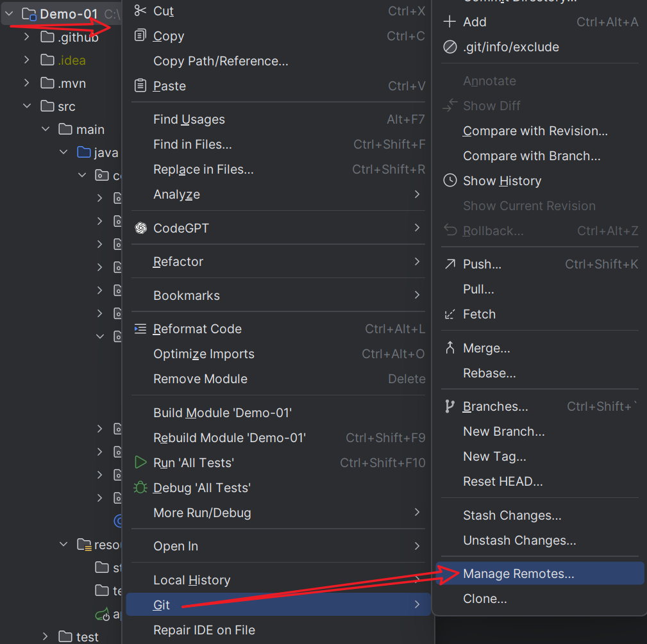647x644 pixels.
Task: Choose Compare with Branch...
Action: pos(540,156)
